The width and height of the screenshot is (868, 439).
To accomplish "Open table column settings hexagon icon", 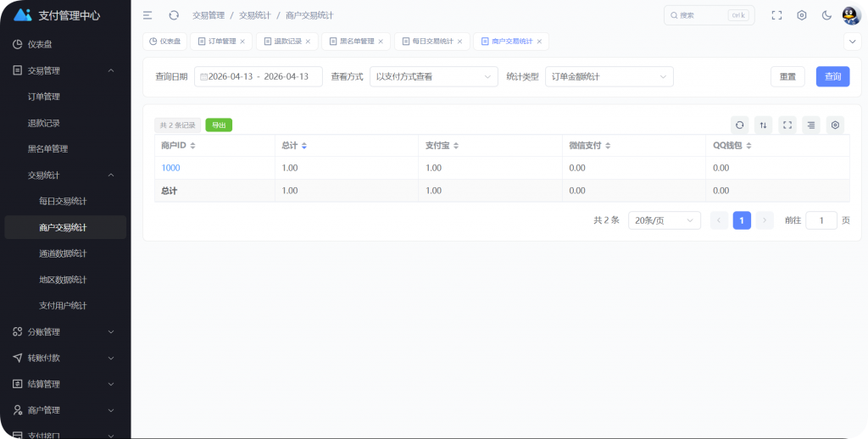I will coord(835,125).
